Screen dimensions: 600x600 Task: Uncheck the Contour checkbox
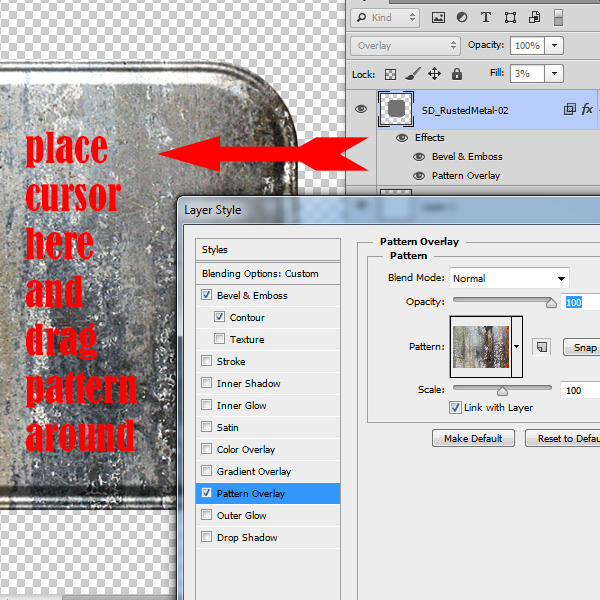pyautogui.click(x=219, y=317)
